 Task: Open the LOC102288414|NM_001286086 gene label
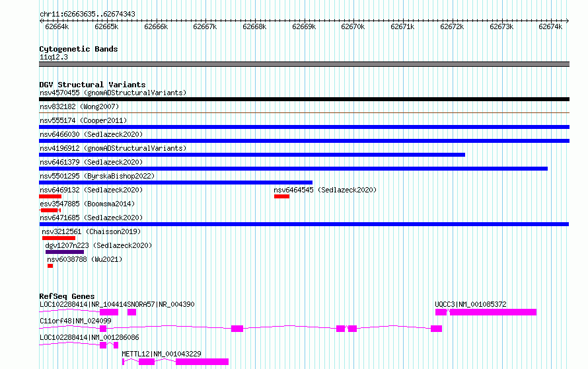point(89,337)
